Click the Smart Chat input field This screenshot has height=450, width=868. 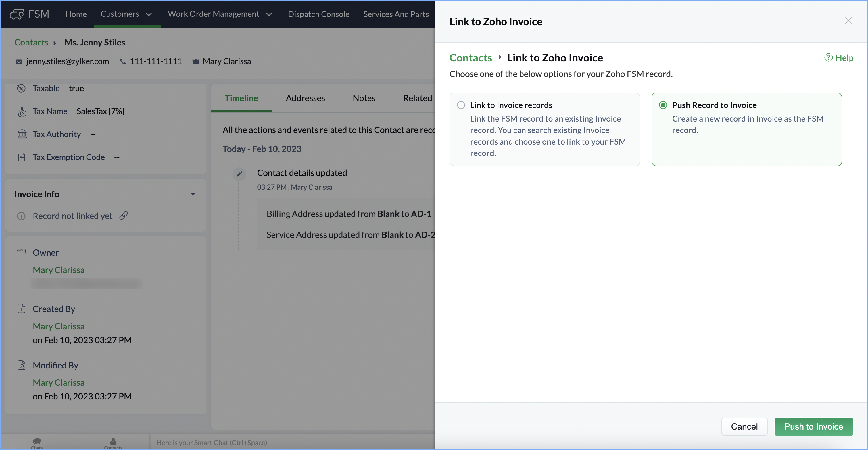tap(292, 442)
